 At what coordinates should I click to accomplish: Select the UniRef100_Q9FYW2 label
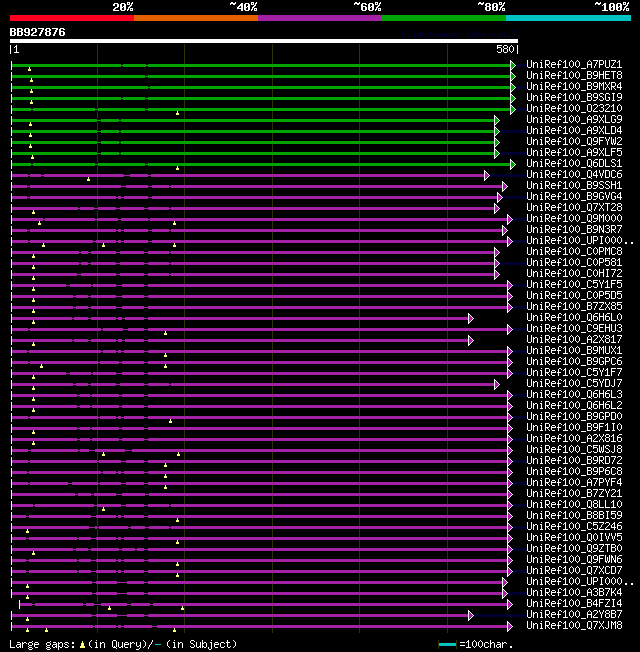[x=574, y=141]
